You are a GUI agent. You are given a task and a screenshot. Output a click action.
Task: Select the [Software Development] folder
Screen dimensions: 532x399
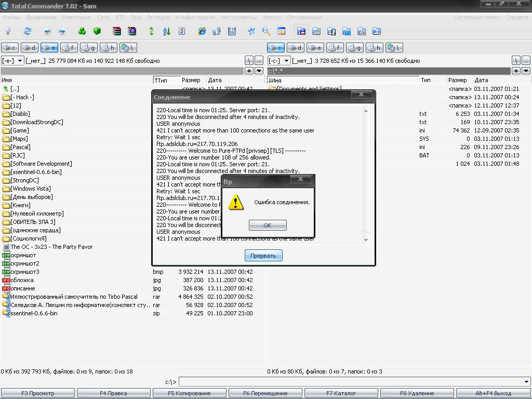pyautogui.click(x=37, y=164)
